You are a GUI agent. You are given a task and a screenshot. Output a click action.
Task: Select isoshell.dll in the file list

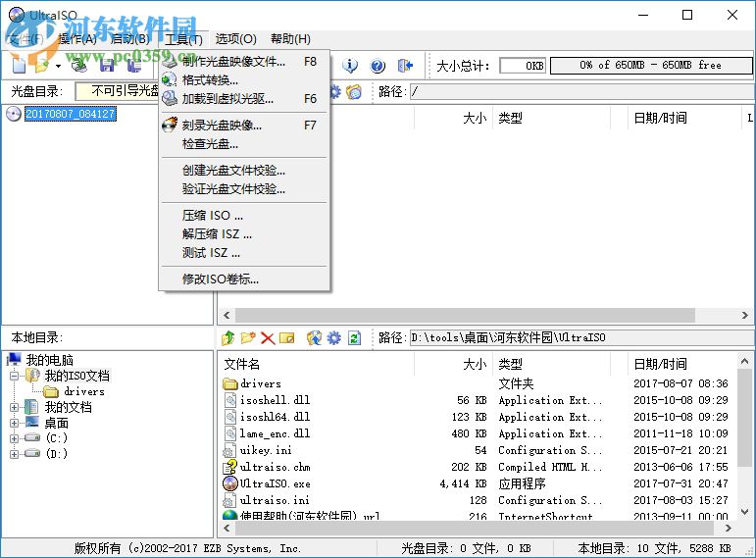click(x=275, y=400)
